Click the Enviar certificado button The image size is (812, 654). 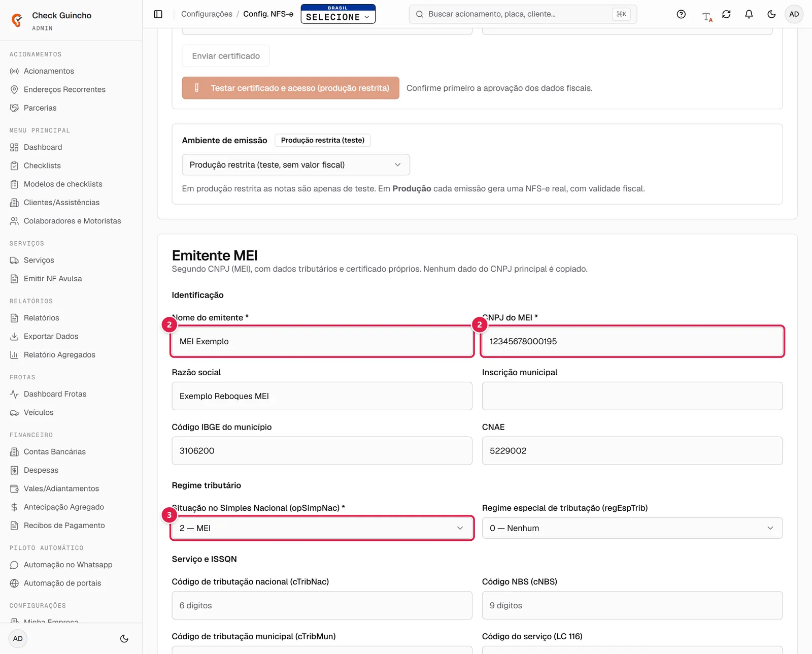[x=226, y=56]
